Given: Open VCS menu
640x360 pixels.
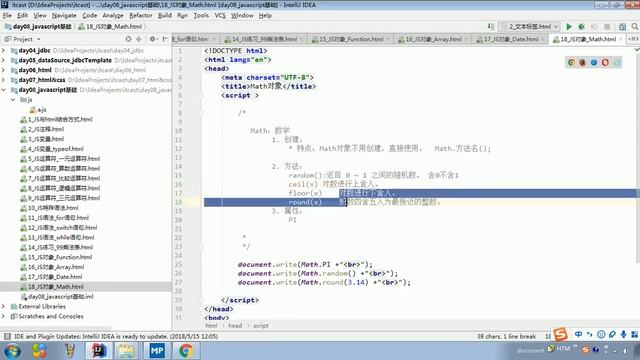Looking at the screenshot, I should [x=220, y=16].
